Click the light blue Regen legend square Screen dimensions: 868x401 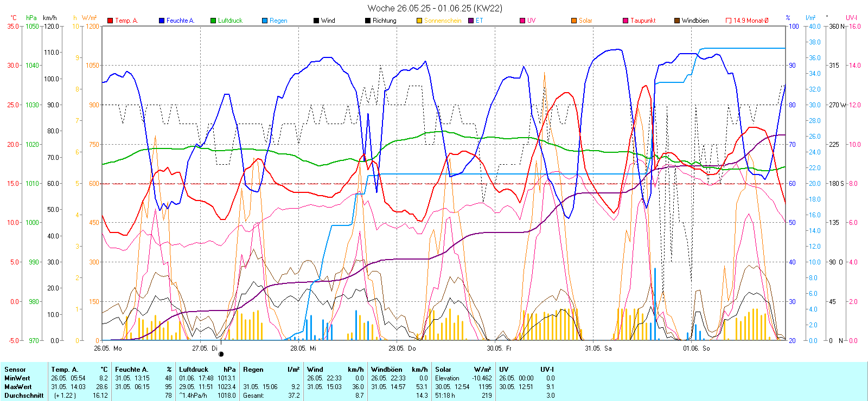pyautogui.click(x=265, y=21)
